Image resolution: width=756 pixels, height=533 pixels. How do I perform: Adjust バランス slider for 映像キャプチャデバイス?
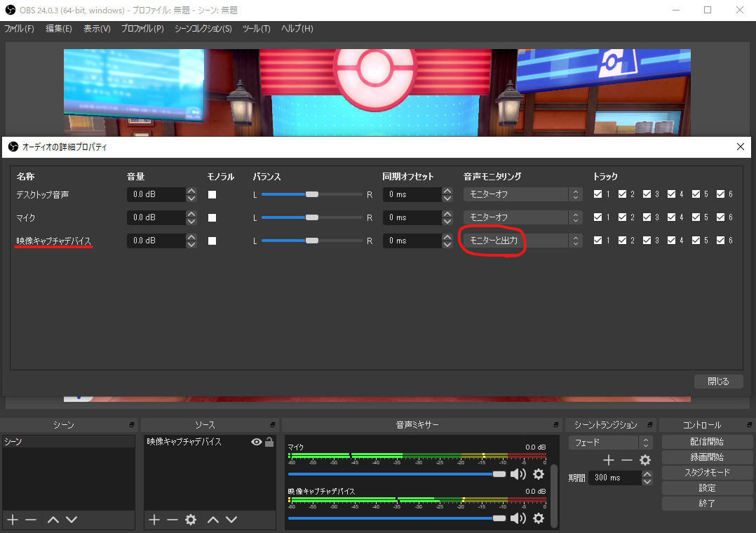pos(312,241)
